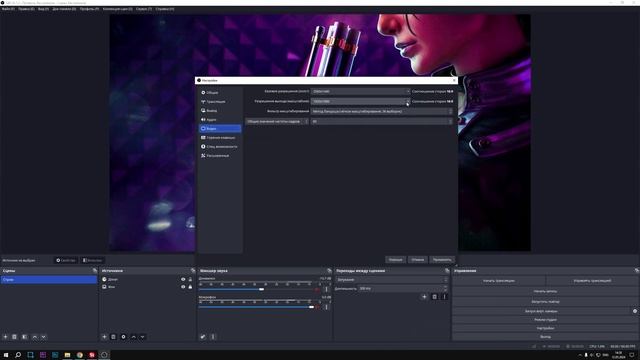Open the Tools menu in the OBS menu bar

[144, 9]
